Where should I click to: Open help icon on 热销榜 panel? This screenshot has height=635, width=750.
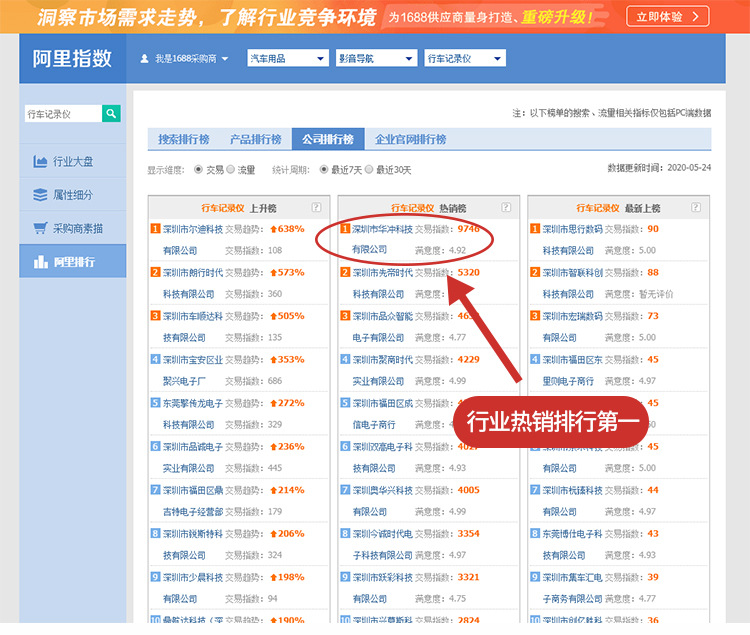(506, 207)
